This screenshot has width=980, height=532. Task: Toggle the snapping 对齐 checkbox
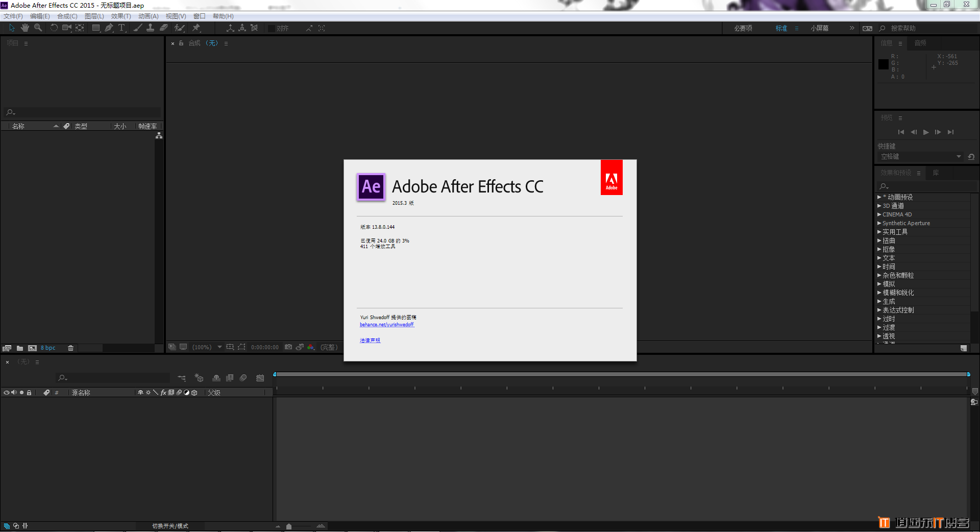click(x=272, y=29)
